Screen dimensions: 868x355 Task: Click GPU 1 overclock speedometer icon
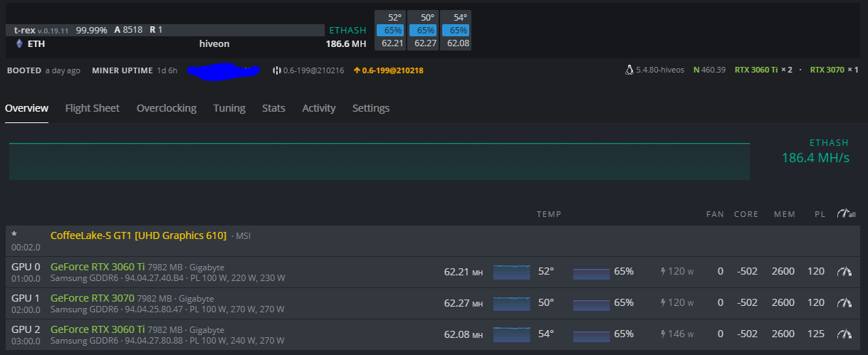click(x=845, y=302)
